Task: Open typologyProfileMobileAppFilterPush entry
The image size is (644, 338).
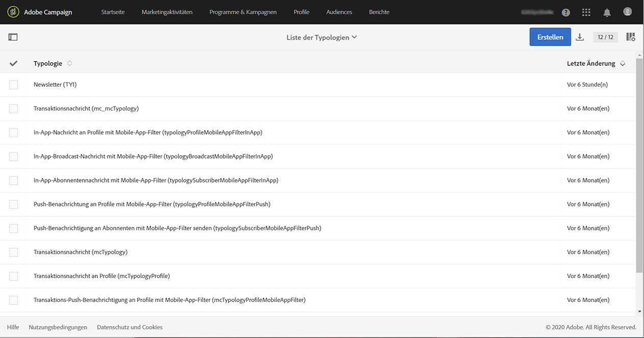Action: [152, 204]
